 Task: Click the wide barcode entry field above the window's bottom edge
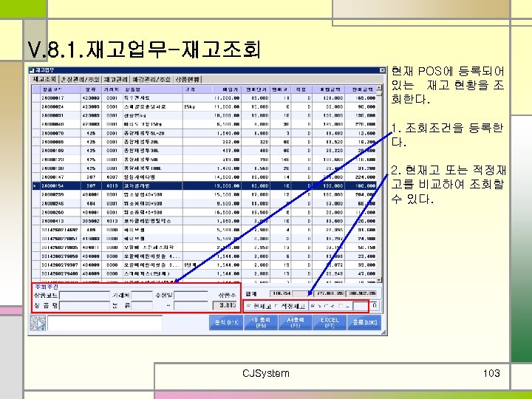105,323
